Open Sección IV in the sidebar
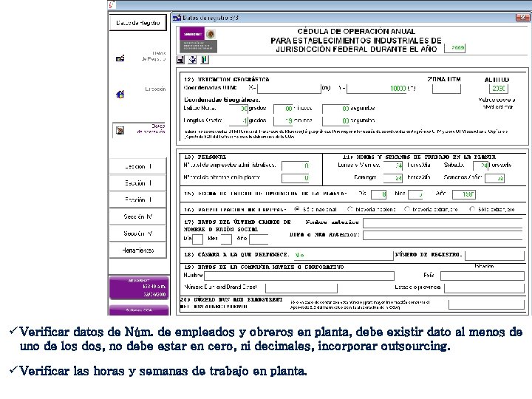The height and width of the screenshot is (399, 532). pos(137,216)
